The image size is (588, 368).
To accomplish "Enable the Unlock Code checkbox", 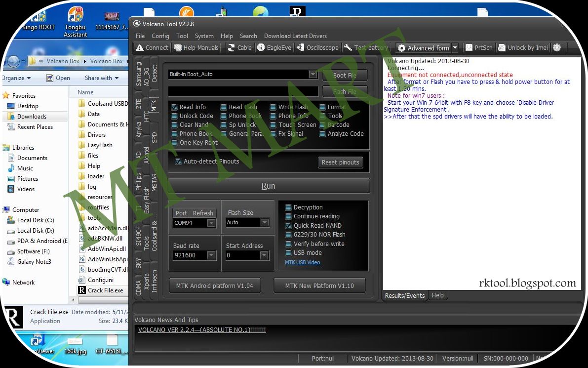I will [x=174, y=116].
